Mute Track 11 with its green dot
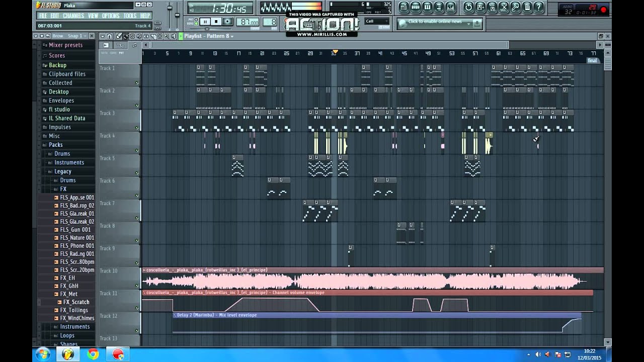The width and height of the screenshot is (644, 362). click(137, 308)
